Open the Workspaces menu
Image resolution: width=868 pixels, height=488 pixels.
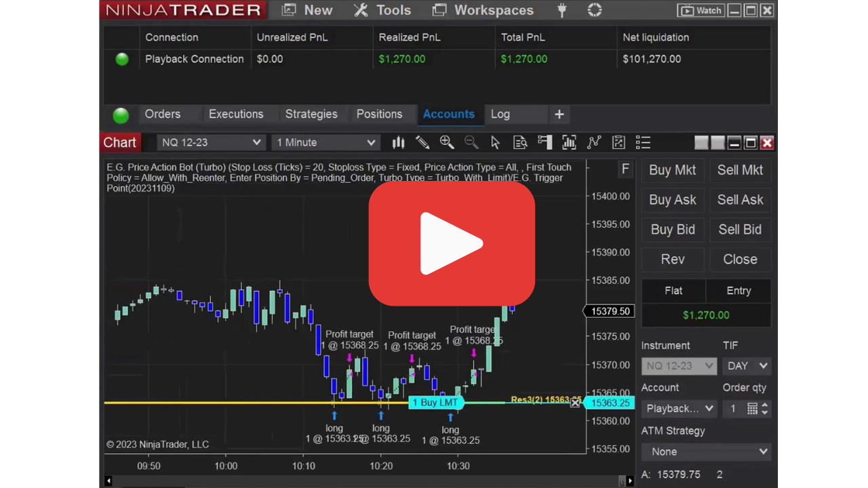point(483,10)
